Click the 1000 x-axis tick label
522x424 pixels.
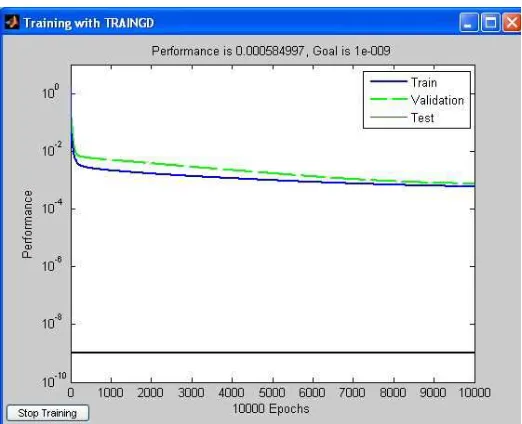(111, 393)
